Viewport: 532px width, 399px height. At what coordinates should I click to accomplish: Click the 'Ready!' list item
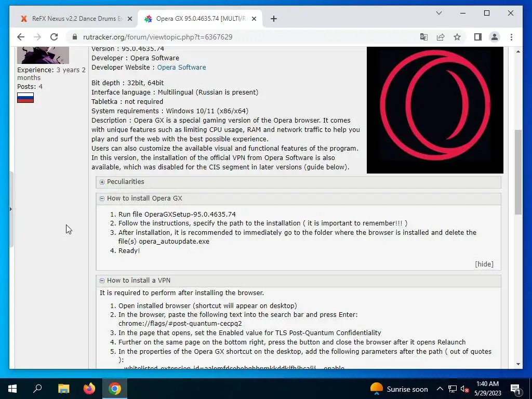(x=129, y=251)
